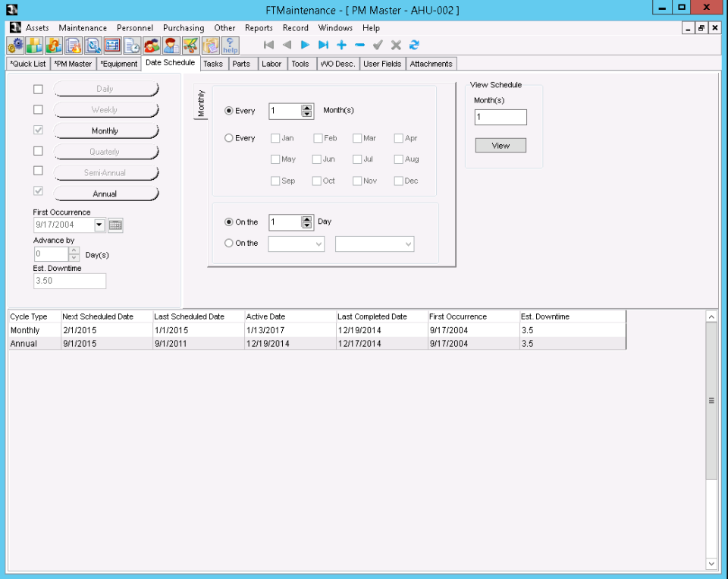Cancel edits with the X toolbar icon
This screenshot has width=728, height=579.
pyautogui.click(x=396, y=45)
